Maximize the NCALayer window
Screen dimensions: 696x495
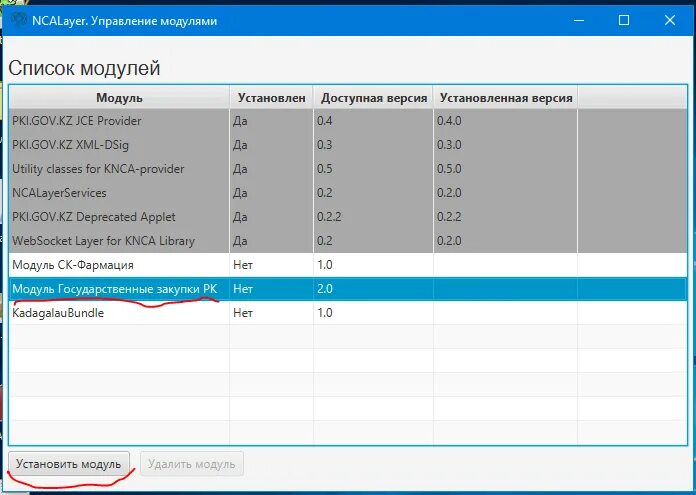coord(624,20)
